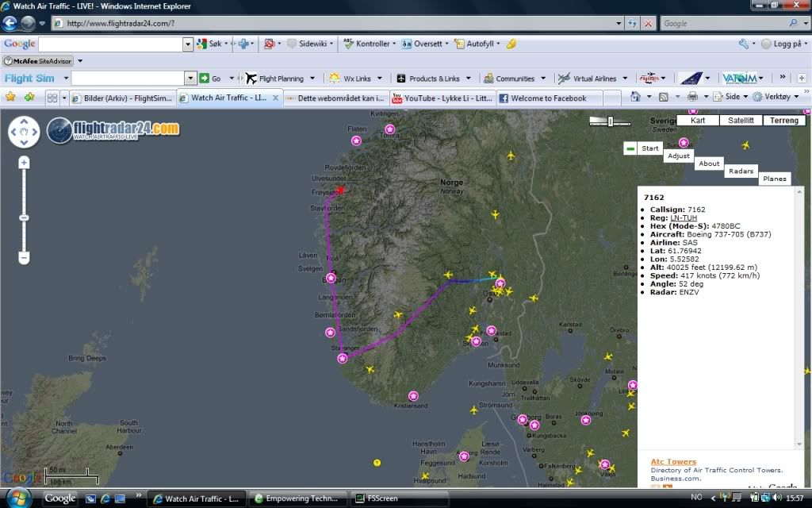This screenshot has height=508, width=812.
Task: Expand the Products & Links dropdown
Action: tap(469, 79)
